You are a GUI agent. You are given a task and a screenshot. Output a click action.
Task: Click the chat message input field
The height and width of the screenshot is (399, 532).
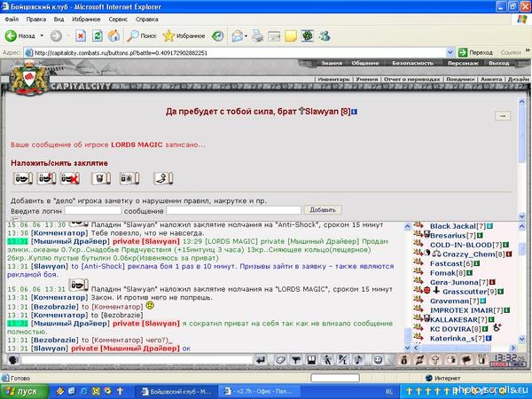tap(137, 360)
